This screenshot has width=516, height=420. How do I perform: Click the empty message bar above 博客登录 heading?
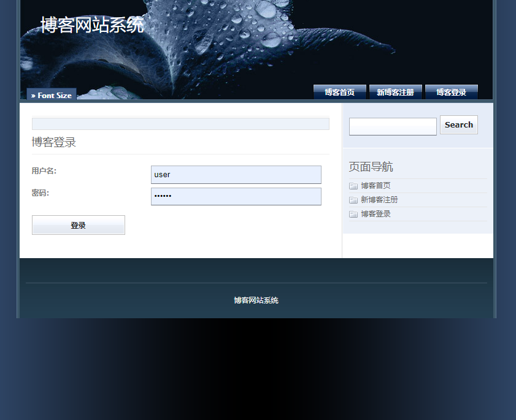(180, 123)
